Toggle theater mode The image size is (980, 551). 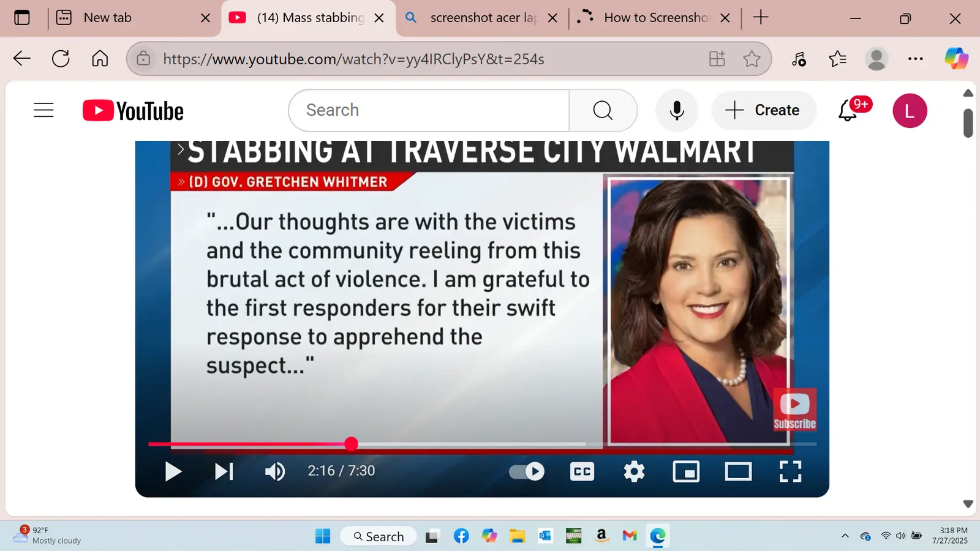click(x=738, y=471)
